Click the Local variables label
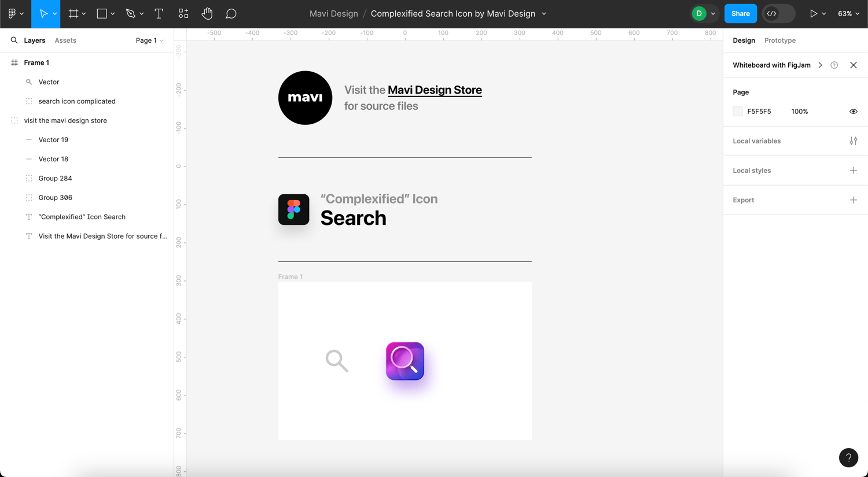This screenshot has height=477, width=868. 757,141
